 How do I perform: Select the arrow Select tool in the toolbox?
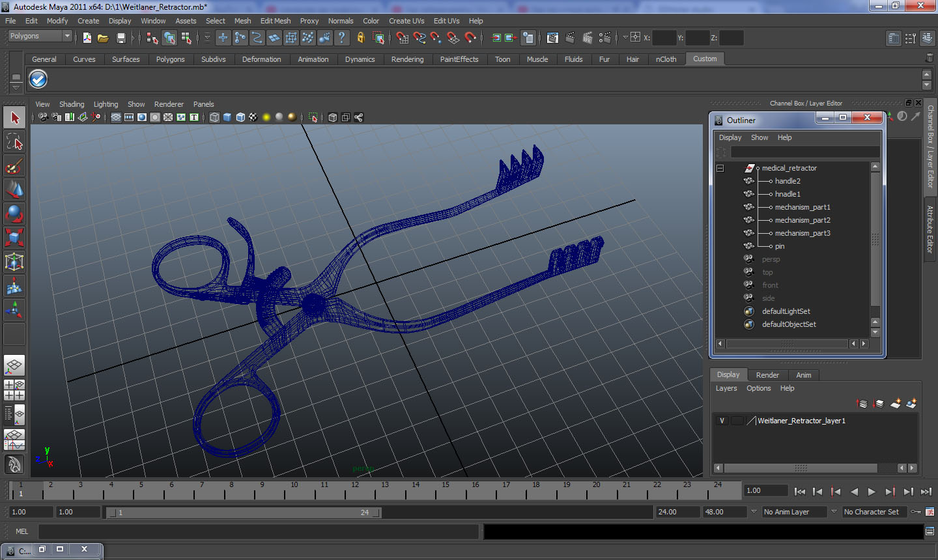click(14, 118)
